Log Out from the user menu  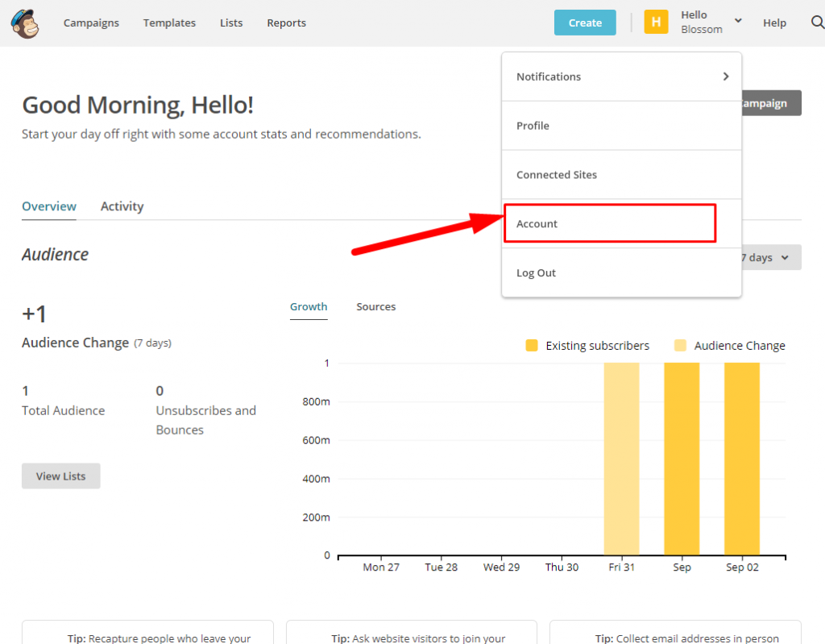pyautogui.click(x=537, y=273)
